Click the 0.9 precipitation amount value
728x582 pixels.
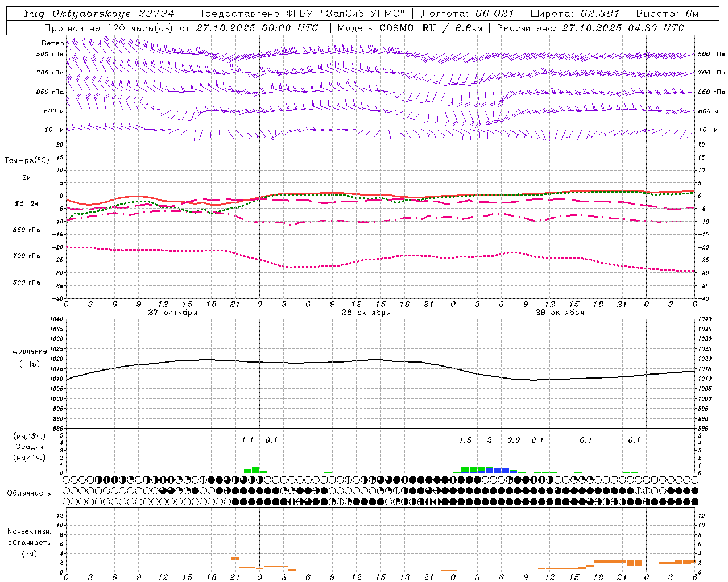tap(514, 440)
